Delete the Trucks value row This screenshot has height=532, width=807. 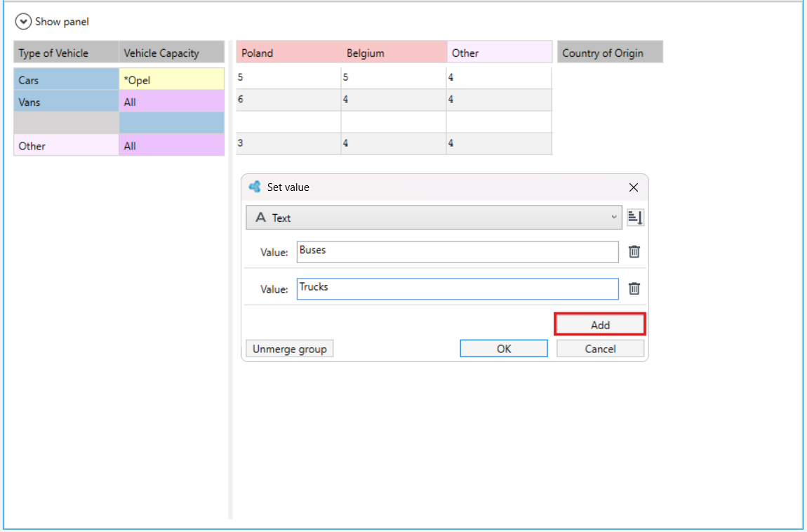pos(634,288)
